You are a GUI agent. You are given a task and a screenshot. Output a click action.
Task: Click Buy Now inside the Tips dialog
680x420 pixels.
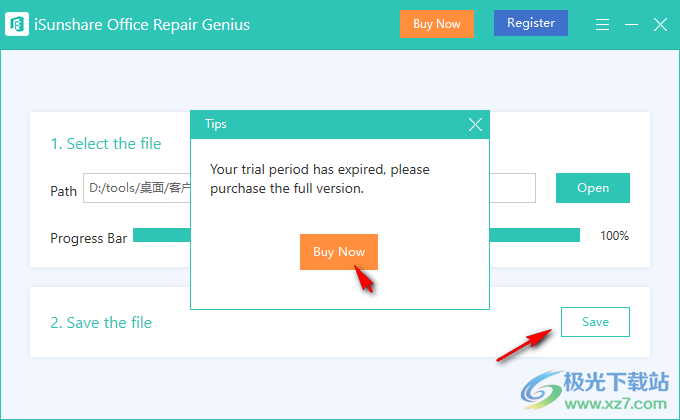point(339,252)
